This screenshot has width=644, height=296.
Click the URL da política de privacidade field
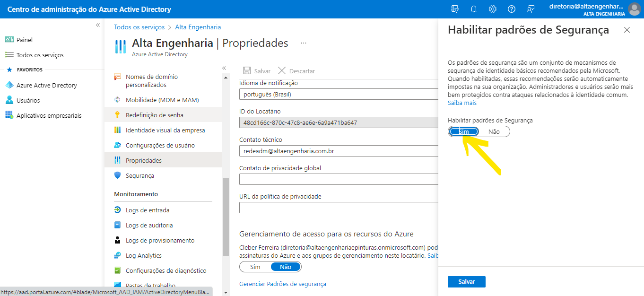click(x=339, y=208)
